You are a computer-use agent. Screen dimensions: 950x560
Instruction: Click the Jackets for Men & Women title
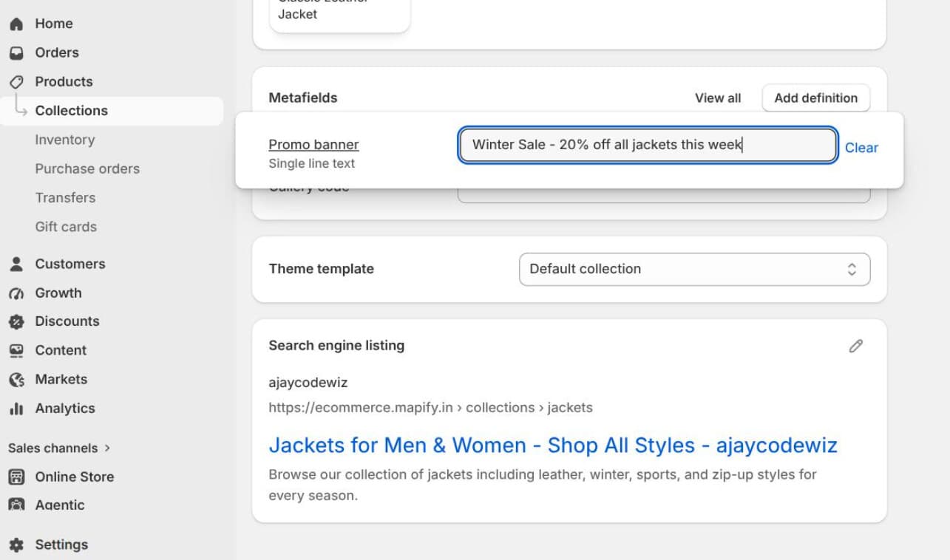click(x=553, y=445)
